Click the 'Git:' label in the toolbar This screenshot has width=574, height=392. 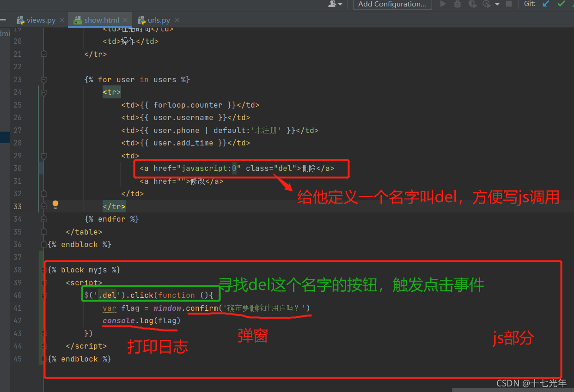click(x=530, y=4)
